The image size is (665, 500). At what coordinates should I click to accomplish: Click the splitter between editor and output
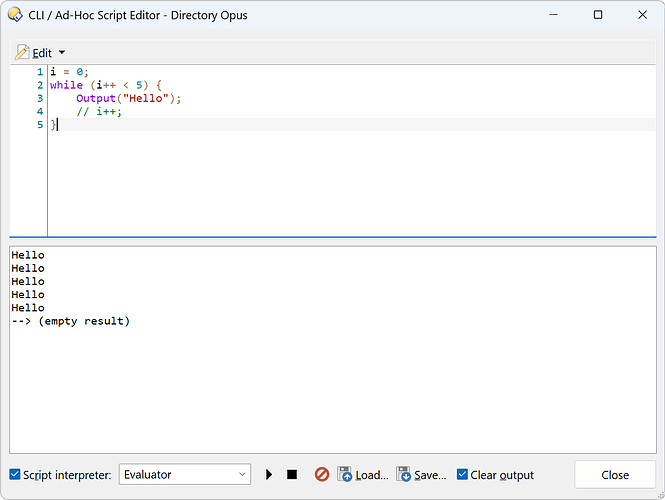332,241
